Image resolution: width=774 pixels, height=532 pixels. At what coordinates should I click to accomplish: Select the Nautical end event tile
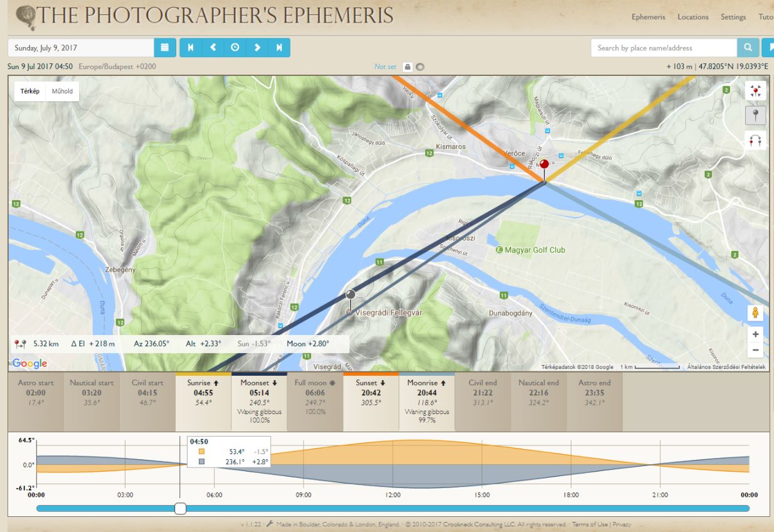tap(538, 402)
